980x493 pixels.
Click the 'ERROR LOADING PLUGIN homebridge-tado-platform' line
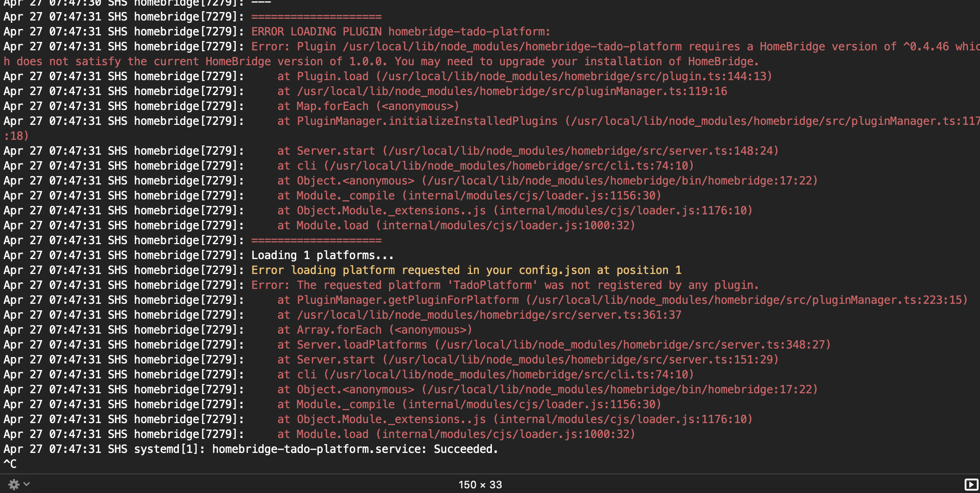(401, 32)
